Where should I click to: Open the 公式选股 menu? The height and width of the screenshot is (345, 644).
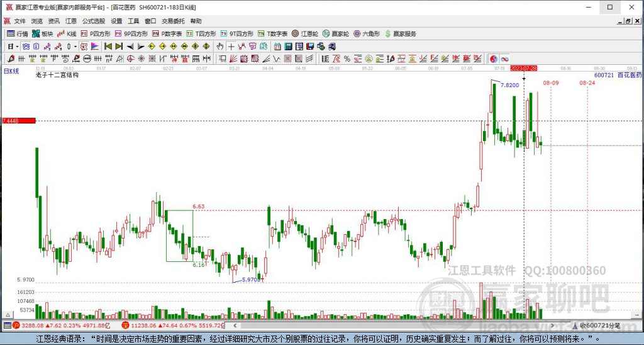[94, 21]
